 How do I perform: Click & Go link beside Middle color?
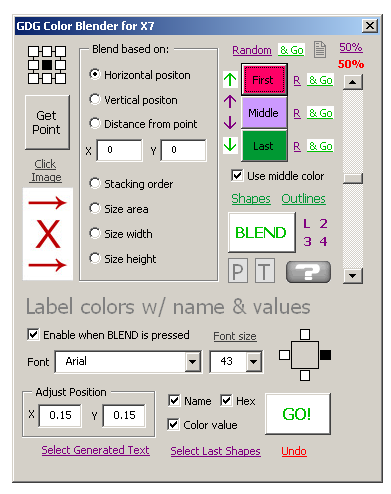[x=320, y=113]
